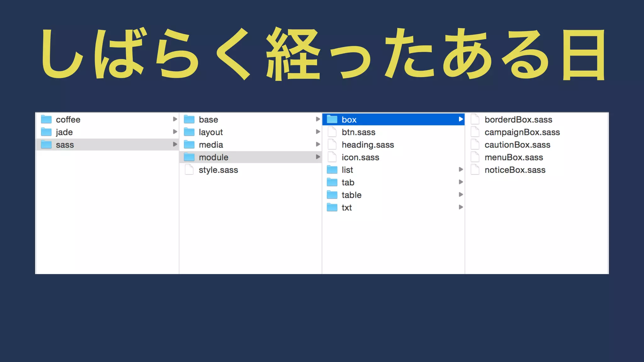This screenshot has width=644, height=362.
Task: Expand the layout folder arrow
Action: click(318, 132)
